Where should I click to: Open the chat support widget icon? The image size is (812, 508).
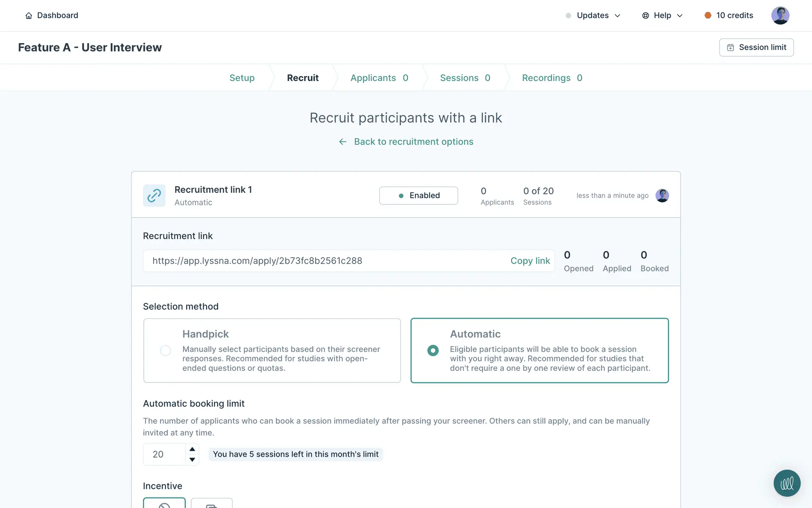[787, 483]
